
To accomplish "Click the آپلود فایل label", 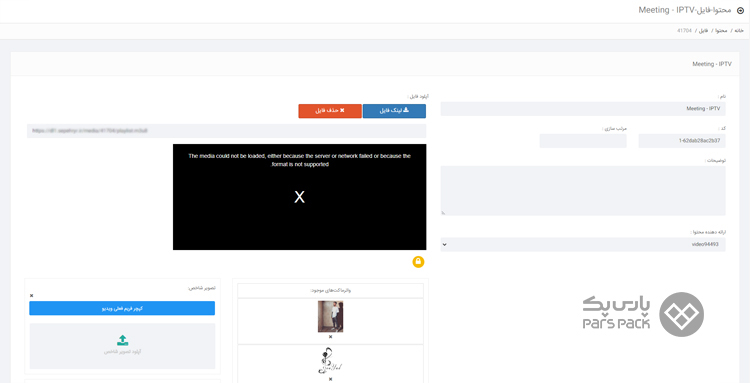I will pos(418,96).
